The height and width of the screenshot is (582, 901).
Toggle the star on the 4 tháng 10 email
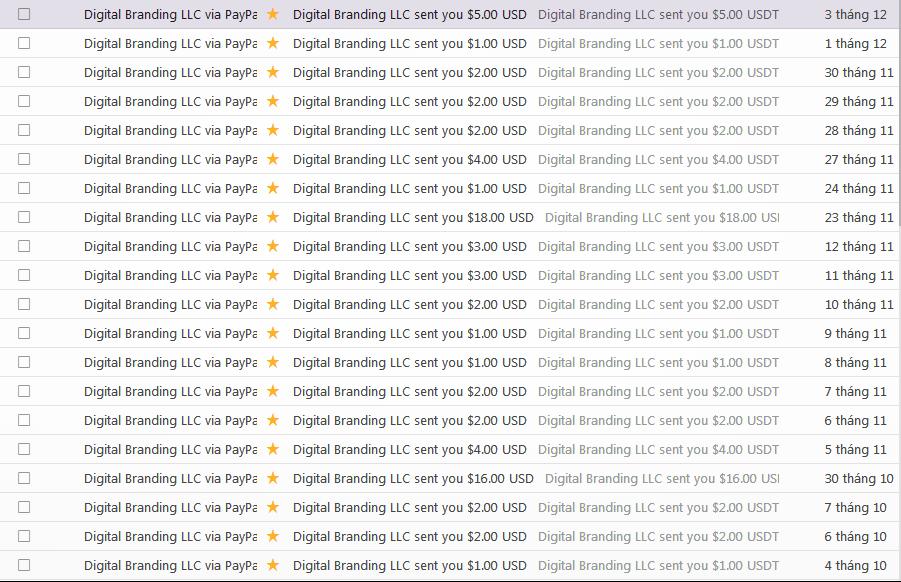273,565
